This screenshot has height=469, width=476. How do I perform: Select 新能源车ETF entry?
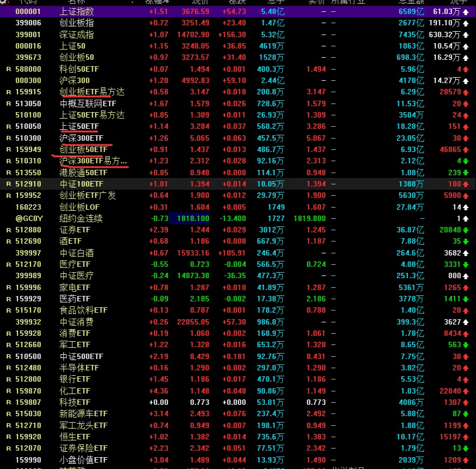(84, 414)
